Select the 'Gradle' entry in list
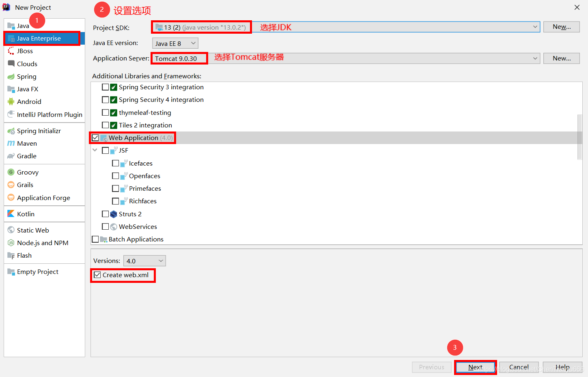 44,156
